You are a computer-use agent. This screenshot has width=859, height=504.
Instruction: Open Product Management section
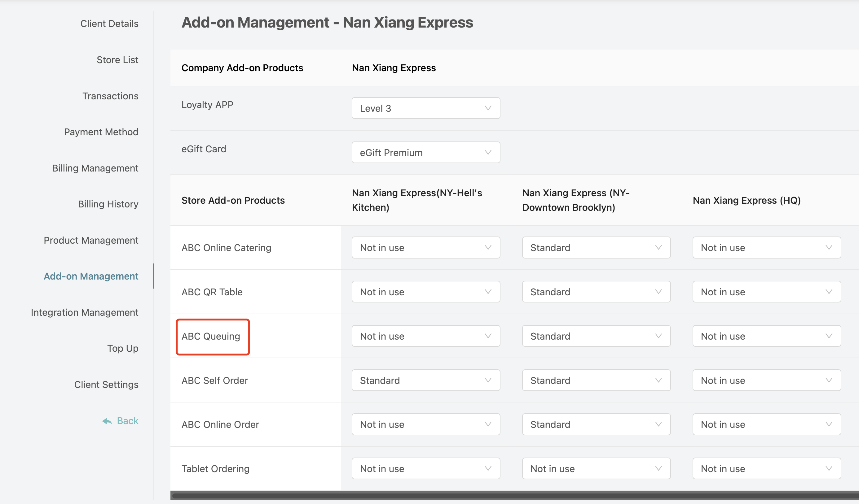point(91,240)
